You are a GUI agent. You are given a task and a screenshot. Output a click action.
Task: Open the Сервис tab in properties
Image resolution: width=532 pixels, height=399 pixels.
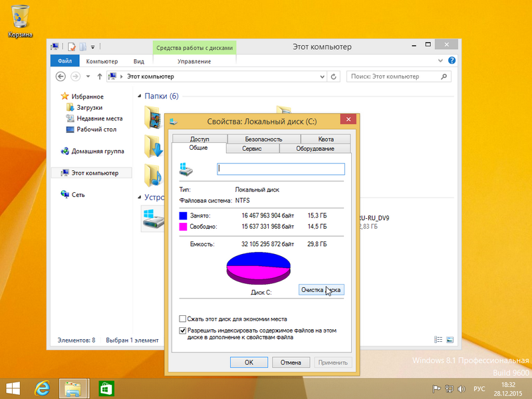tap(251, 148)
